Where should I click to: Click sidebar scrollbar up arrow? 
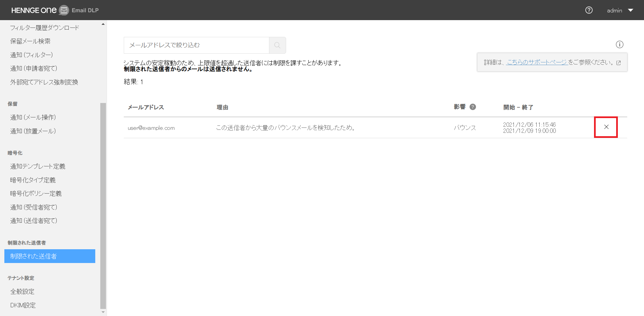pos(103,24)
